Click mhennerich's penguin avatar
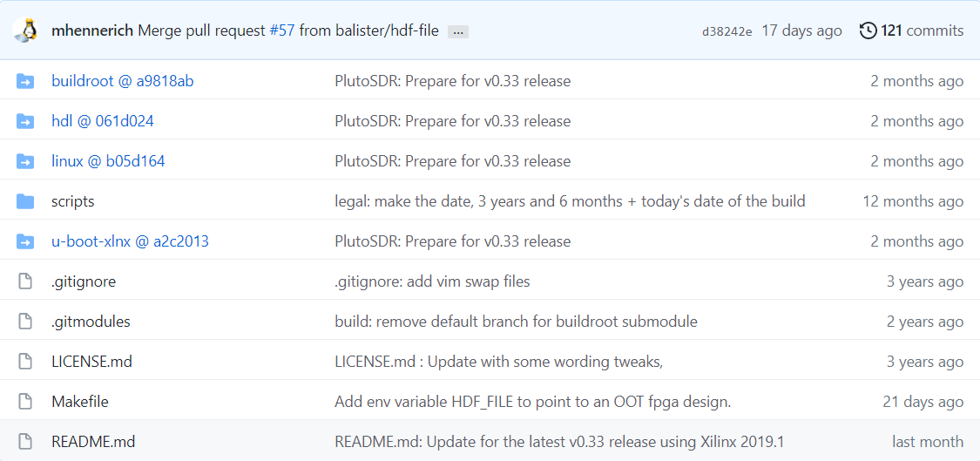The width and height of the screenshot is (980, 461). click(x=25, y=31)
